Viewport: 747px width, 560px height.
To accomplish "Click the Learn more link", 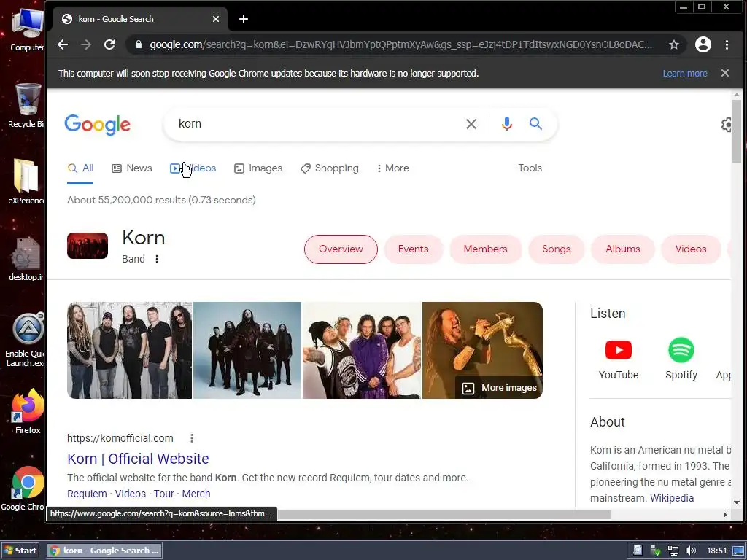I will point(684,74).
